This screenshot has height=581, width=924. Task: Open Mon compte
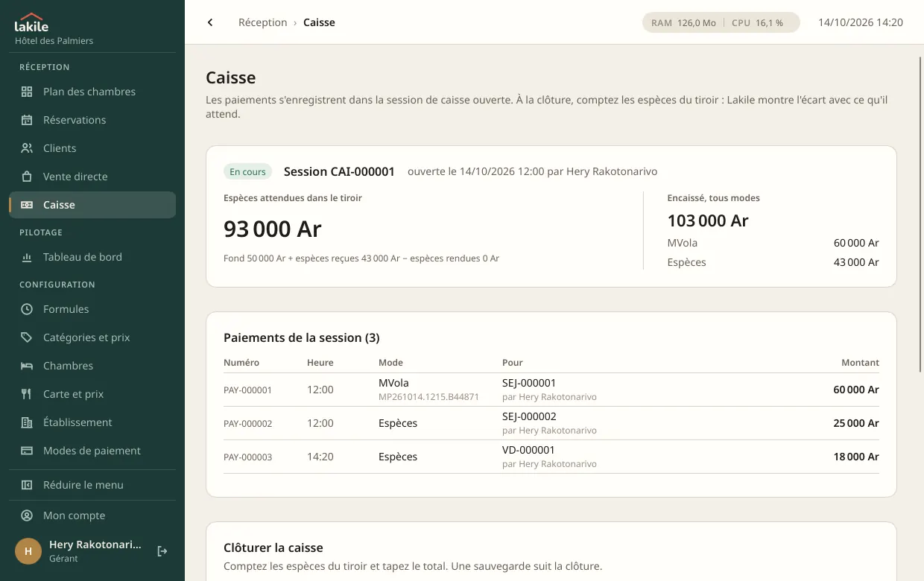[x=92, y=515]
